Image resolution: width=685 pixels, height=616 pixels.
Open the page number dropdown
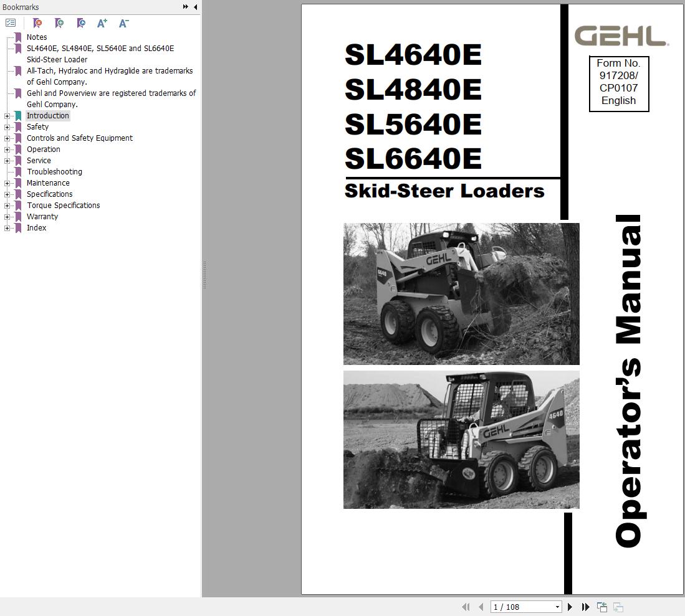pyautogui.click(x=557, y=607)
